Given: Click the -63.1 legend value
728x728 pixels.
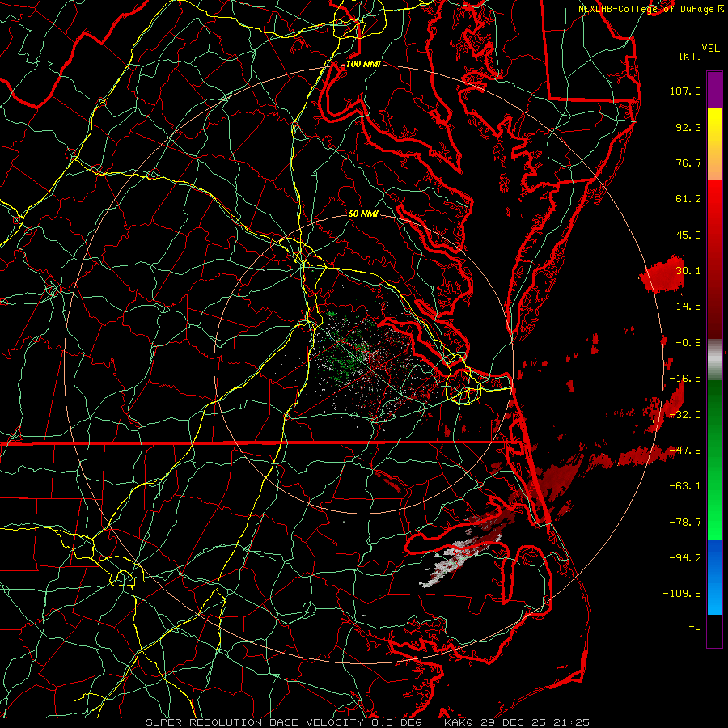Looking at the screenshot, I should pos(685,486).
